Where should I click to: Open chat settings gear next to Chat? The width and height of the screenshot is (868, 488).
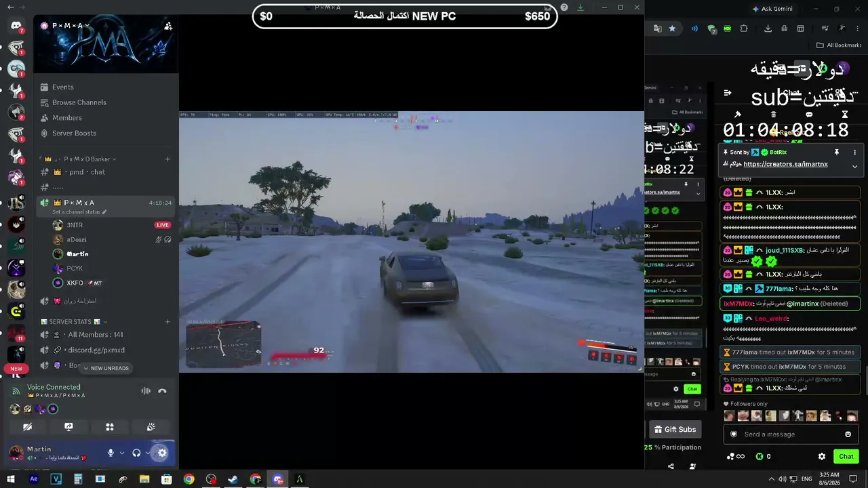pos(822,457)
